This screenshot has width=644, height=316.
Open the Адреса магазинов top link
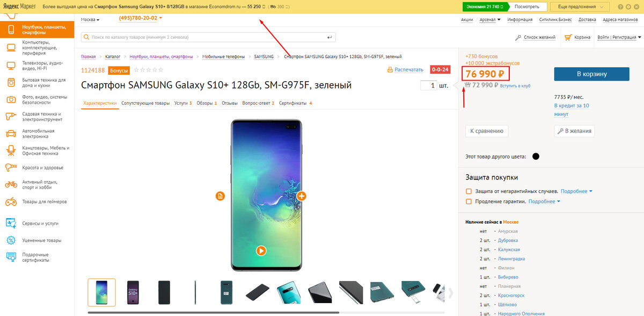coord(620,20)
